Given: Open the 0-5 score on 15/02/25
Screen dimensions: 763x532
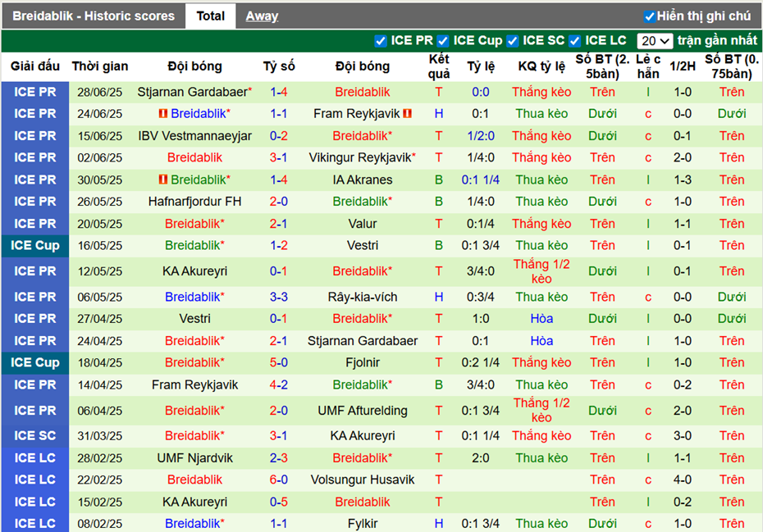Looking at the screenshot, I should 279,502.
